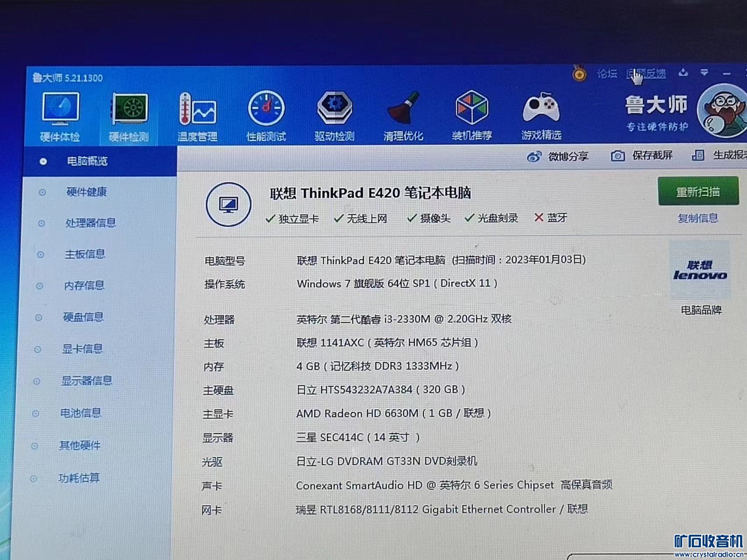Screen dimensions: 747x560
Task: Open the 硬件体检 hardware checkup section
Action: click(x=60, y=116)
